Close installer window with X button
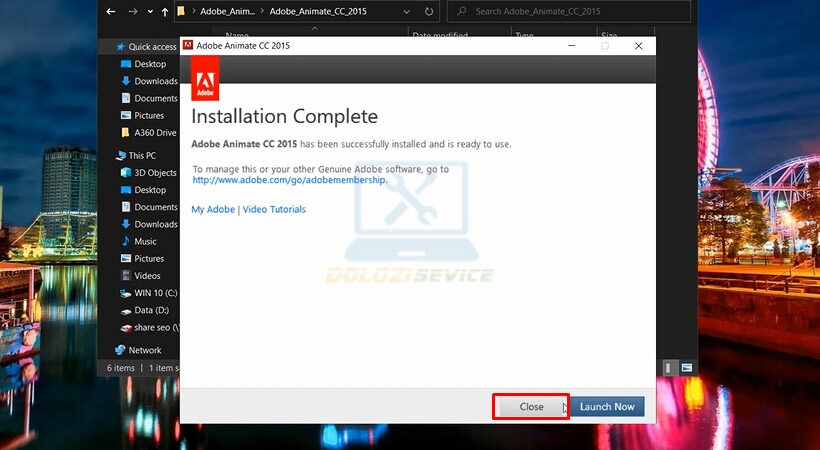 tap(639, 46)
